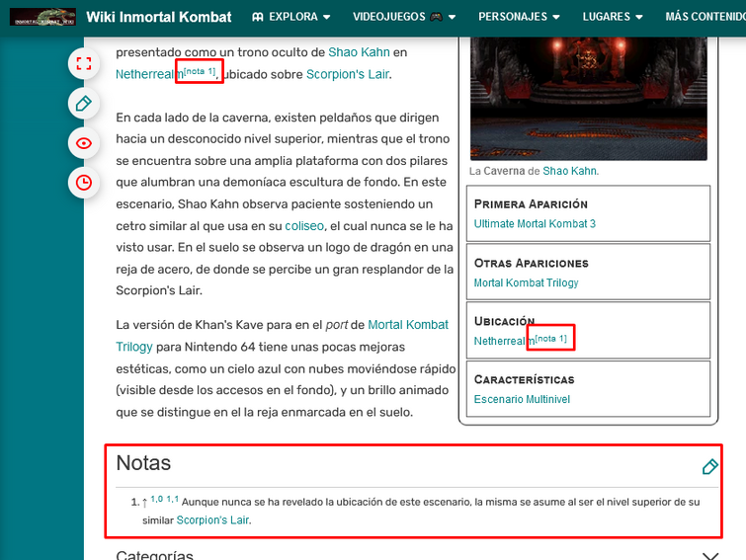Open the MÁS CONTENIDO menu
Viewport: 746px width, 560px height.
click(x=705, y=17)
